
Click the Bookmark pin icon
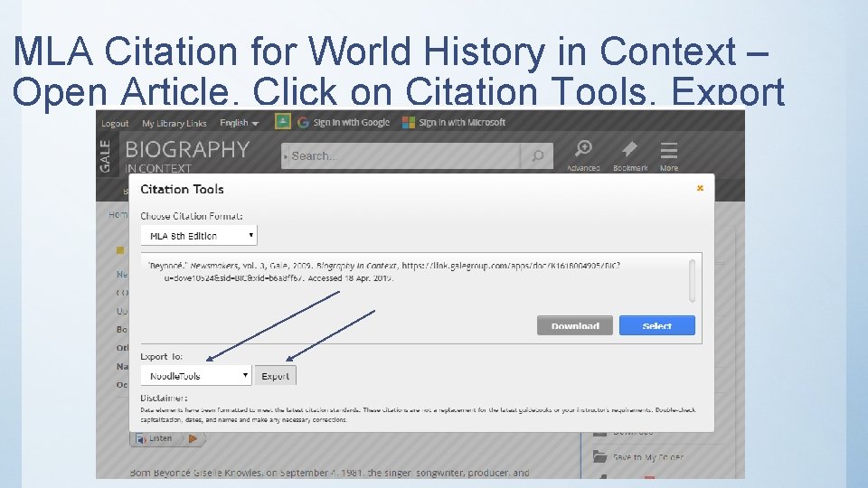pos(629,148)
